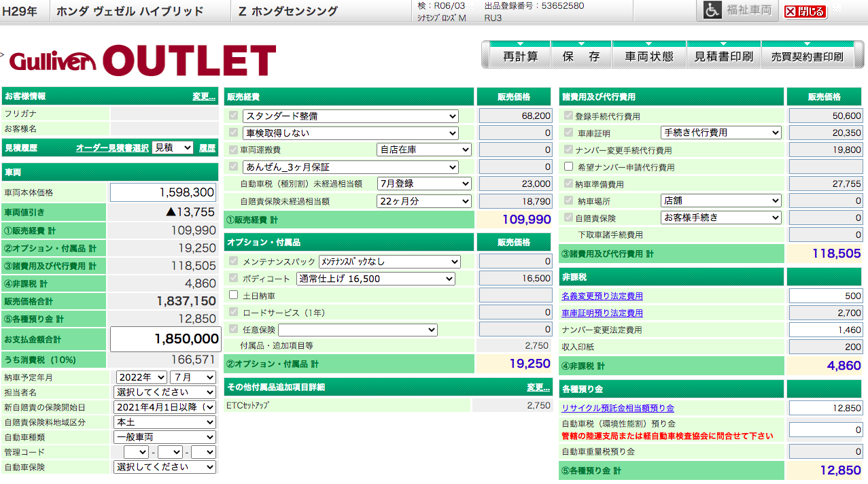The width and height of the screenshot is (868, 484).
Task: Toggle the ロードサービス（1年） checkbox
Action: (234, 312)
